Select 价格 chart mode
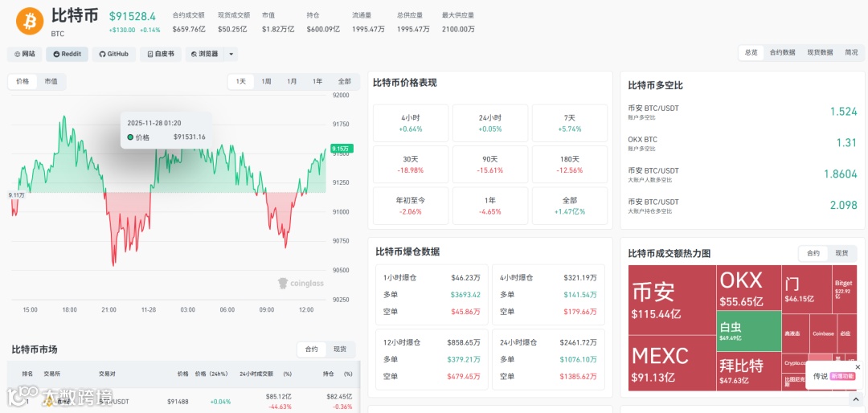This screenshot has width=868, height=413. pos(23,81)
